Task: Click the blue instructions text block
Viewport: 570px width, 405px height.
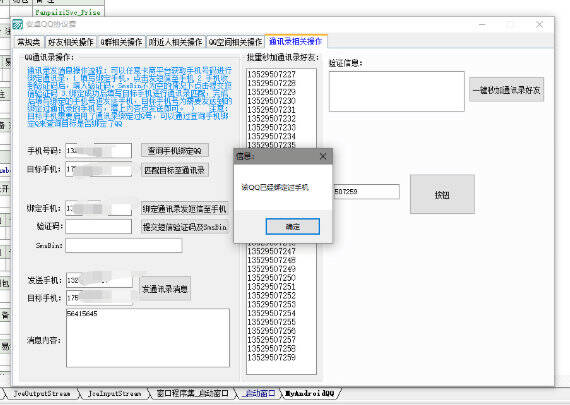Action: click(129, 97)
